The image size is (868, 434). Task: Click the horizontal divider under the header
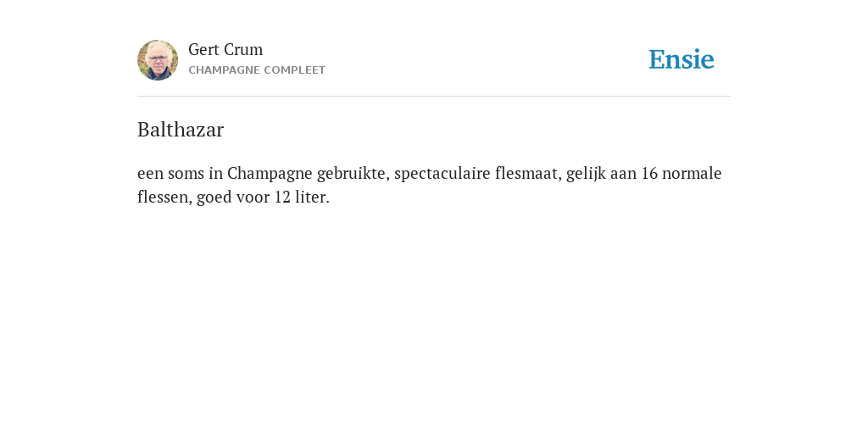(434, 97)
